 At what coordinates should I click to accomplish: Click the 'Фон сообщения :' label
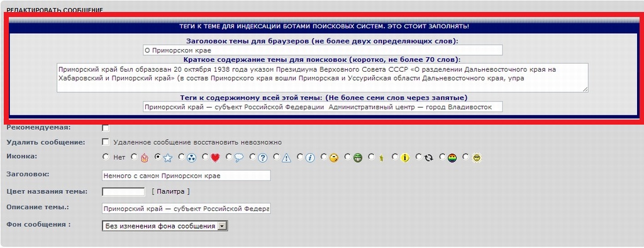pos(38,225)
